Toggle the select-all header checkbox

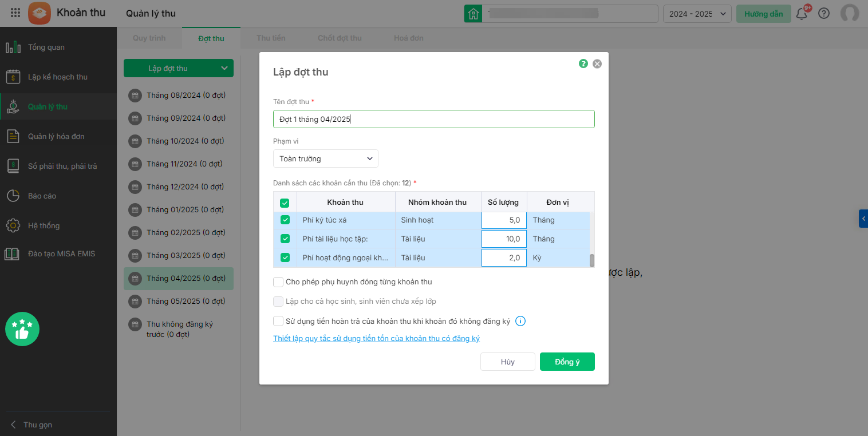[285, 203]
